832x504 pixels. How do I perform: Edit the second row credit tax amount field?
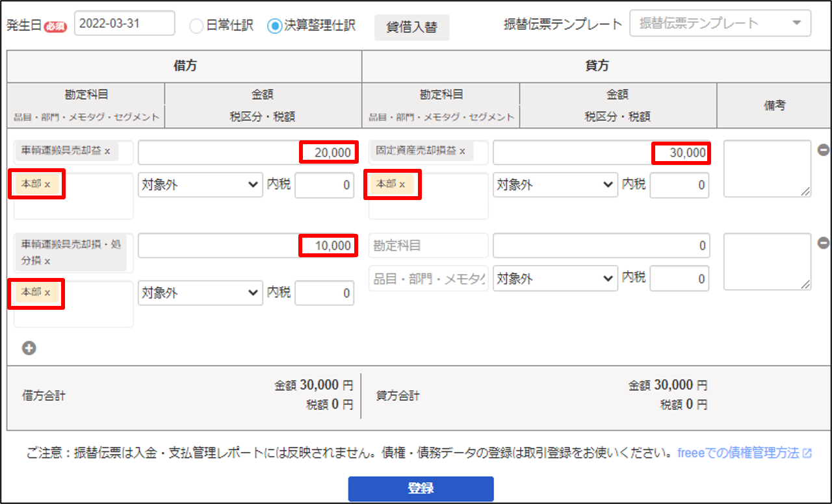coord(679,279)
